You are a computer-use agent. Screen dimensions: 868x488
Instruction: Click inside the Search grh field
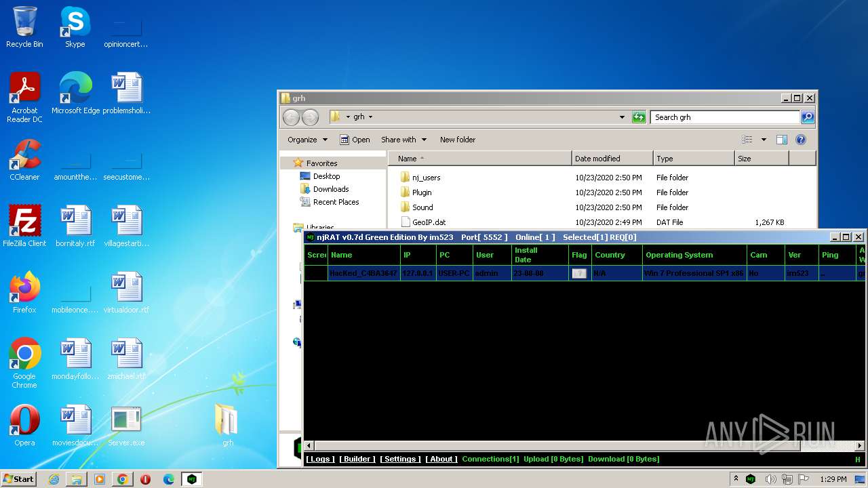point(725,117)
